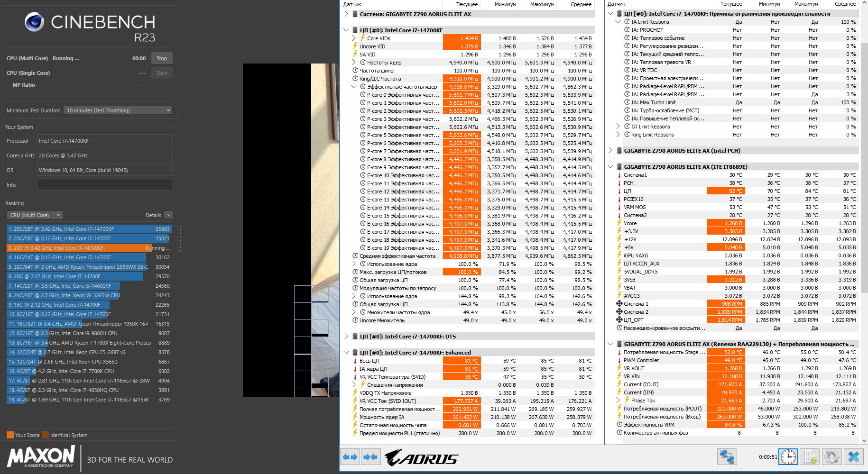
Task: Collapse the IA Limit Reasons node
Action: (618, 22)
